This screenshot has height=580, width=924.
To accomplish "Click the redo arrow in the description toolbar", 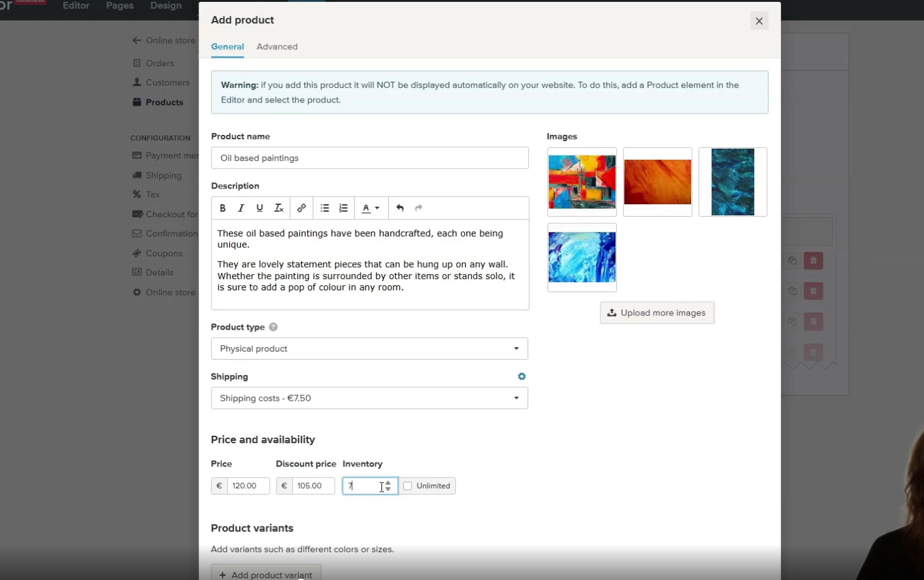I will pos(418,208).
